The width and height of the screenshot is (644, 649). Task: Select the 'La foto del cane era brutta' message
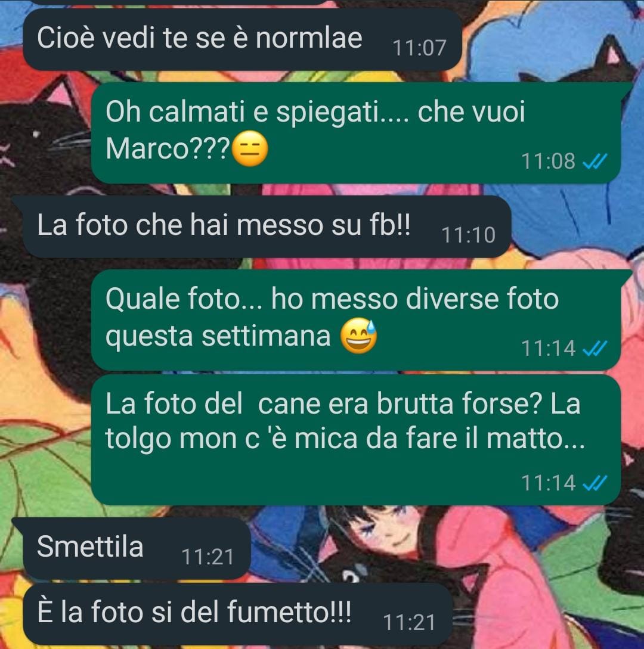pyautogui.click(x=356, y=440)
